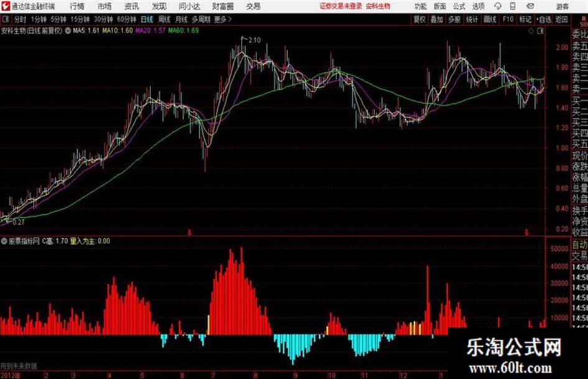
Task: Open the 版面 menu
Action: click(440, 6)
